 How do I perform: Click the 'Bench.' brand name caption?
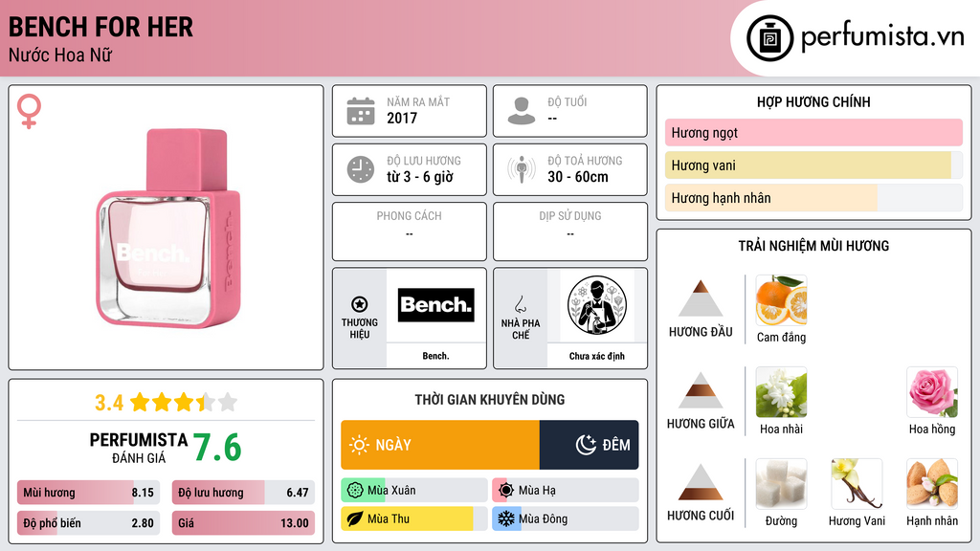pyautogui.click(x=435, y=356)
